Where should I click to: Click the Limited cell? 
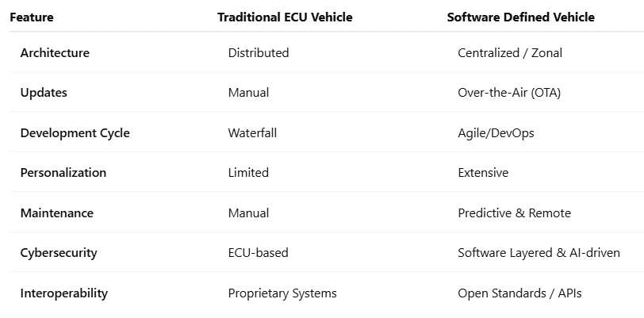[x=248, y=173]
